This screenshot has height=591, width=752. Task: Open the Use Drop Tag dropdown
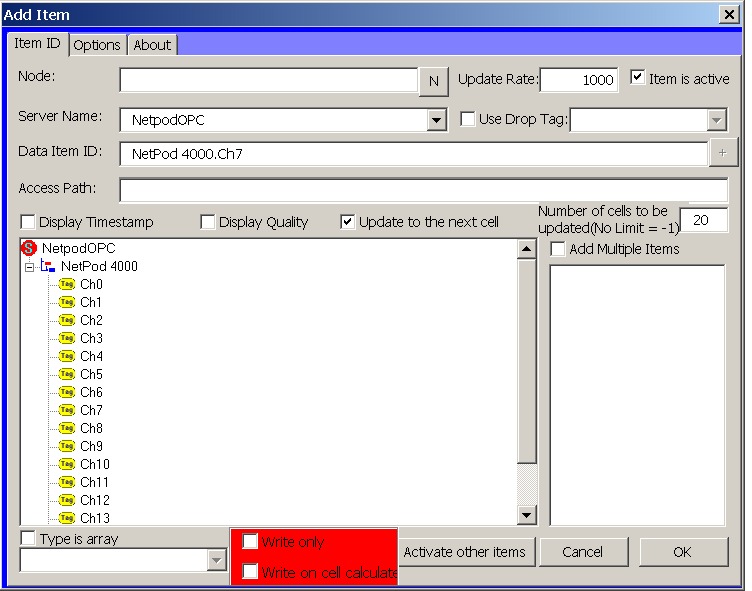[716, 119]
